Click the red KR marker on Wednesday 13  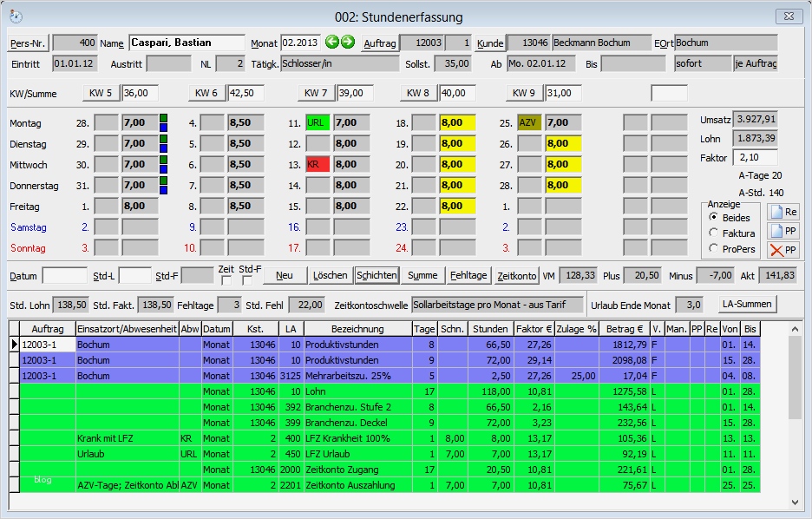(x=318, y=164)
